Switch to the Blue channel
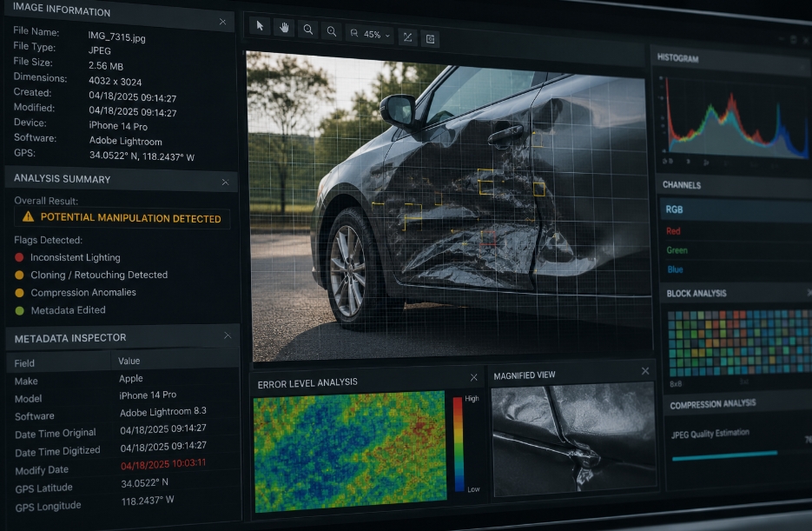 point(736,269)
